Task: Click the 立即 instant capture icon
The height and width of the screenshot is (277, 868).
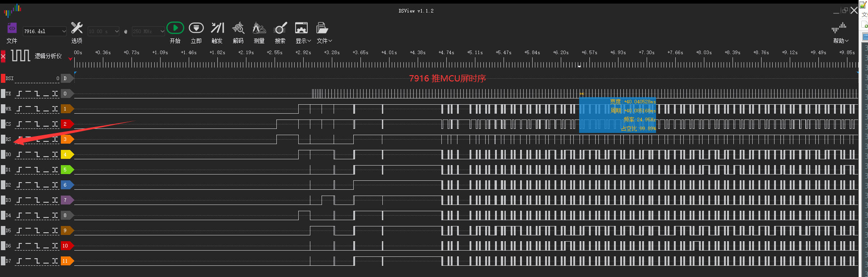Action: click(196, 28)
